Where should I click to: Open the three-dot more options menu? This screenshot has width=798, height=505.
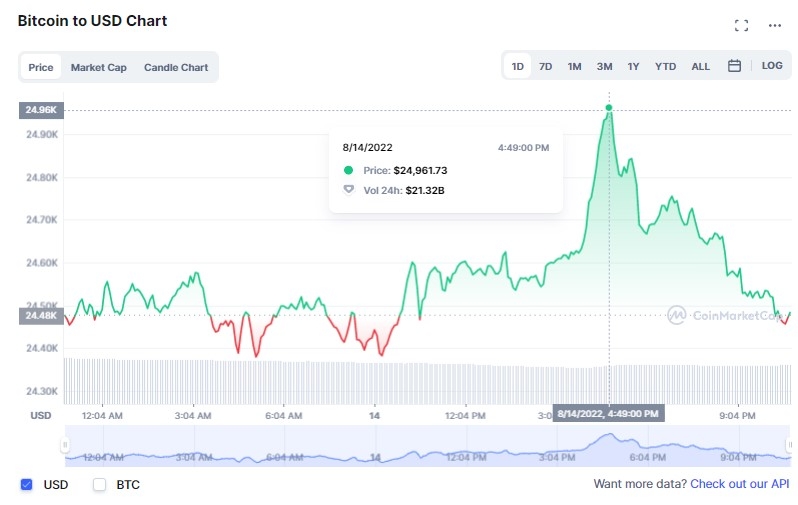[775, 25]
